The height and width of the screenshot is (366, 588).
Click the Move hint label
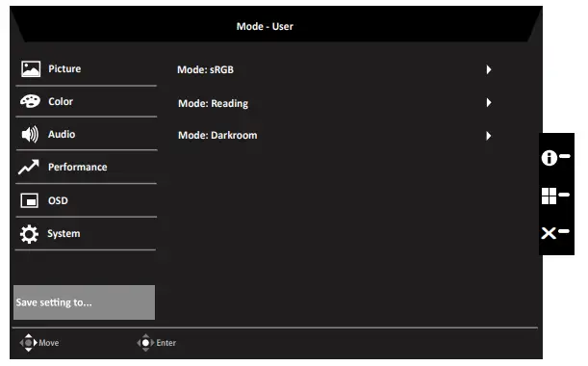[49, 343]
